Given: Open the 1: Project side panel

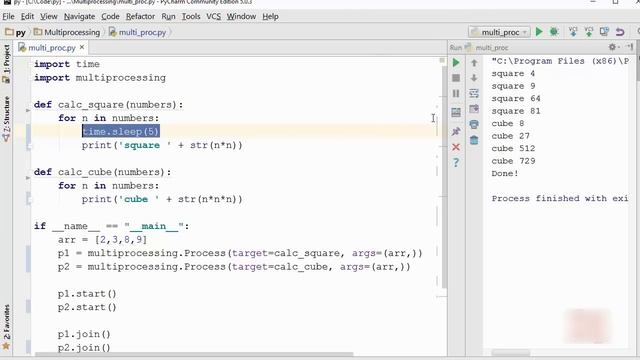Looking at the screenshot, I should tap(7, 63).
